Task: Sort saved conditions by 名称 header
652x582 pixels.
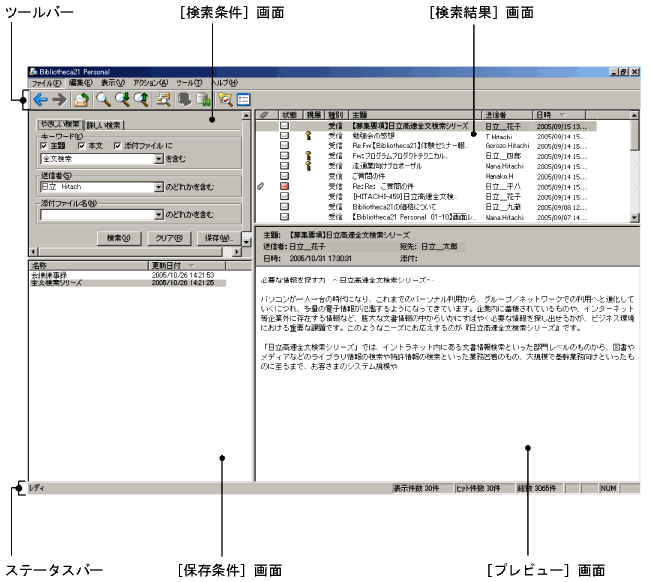Action: point(88,265)
